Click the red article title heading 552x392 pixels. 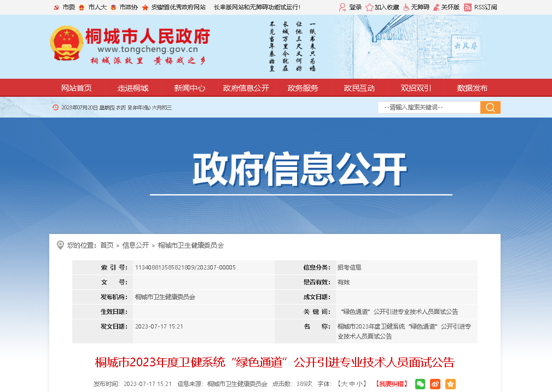275,362
